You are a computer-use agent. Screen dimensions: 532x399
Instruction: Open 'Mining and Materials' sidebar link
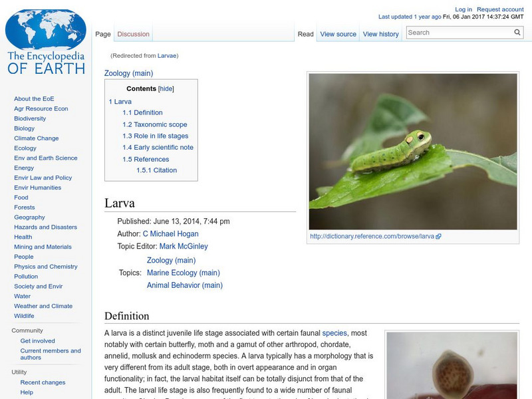43,247
